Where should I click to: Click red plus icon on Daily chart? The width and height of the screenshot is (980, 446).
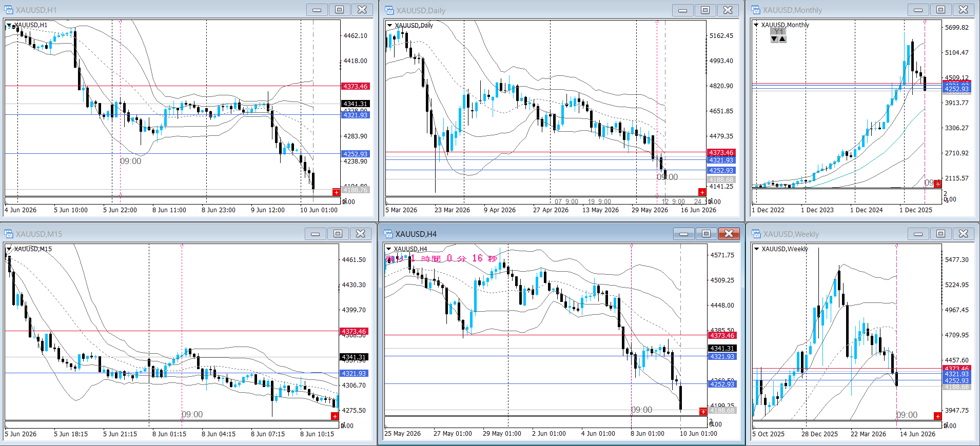[x=702, y=192]
